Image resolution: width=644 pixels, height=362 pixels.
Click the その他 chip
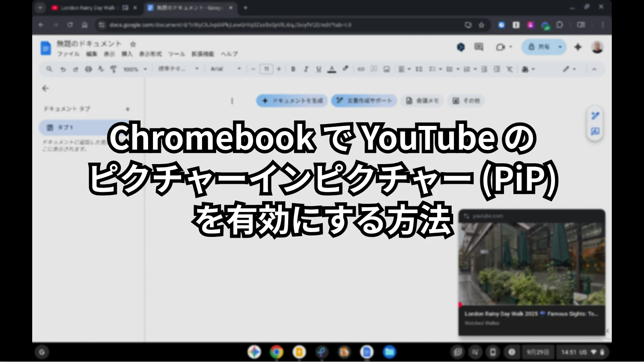(466, 101)
